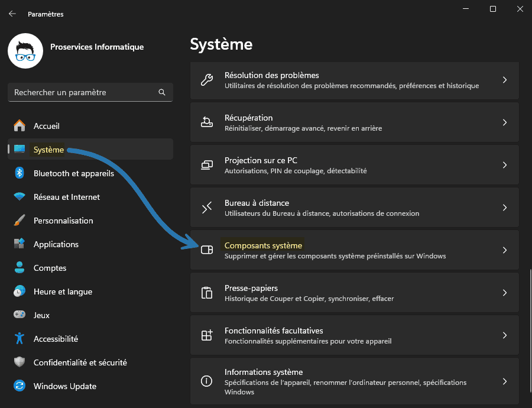Expand the Récupération settings row

pos(355,122)
